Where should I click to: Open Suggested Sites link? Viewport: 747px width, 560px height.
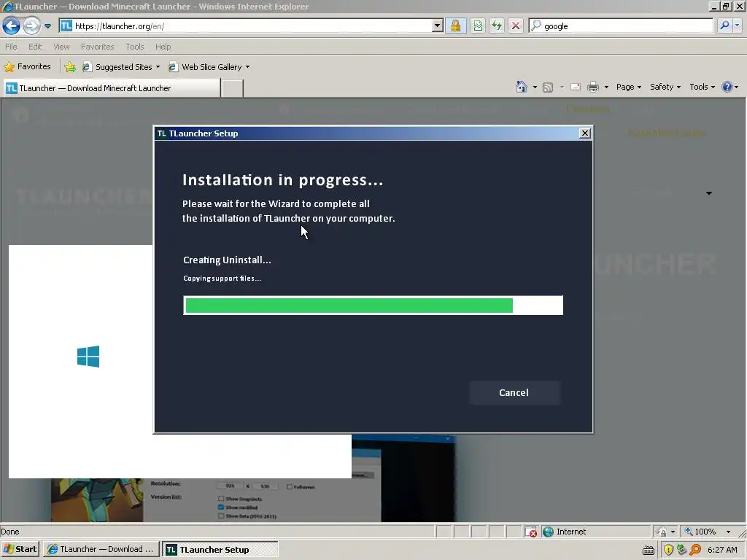[120, 67]
